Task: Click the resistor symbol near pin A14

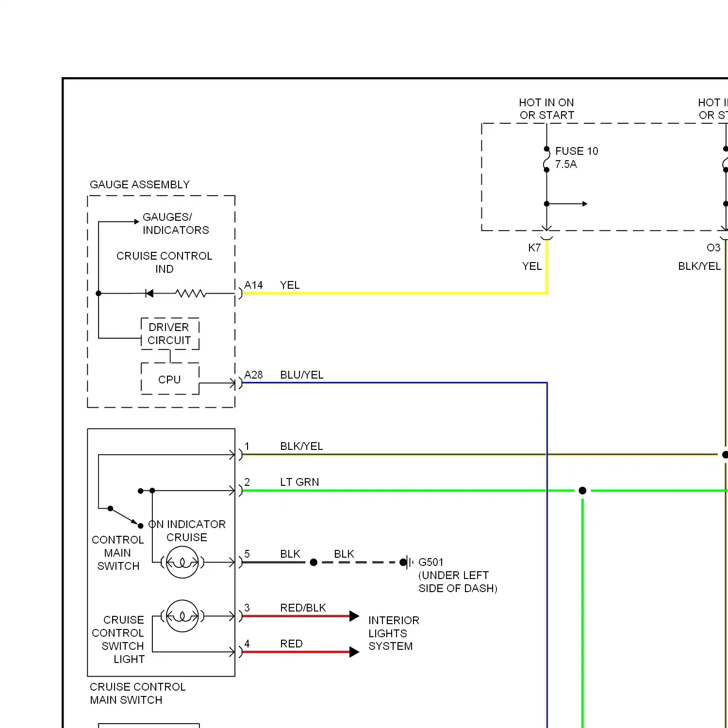Action: (x=191, y=293)
